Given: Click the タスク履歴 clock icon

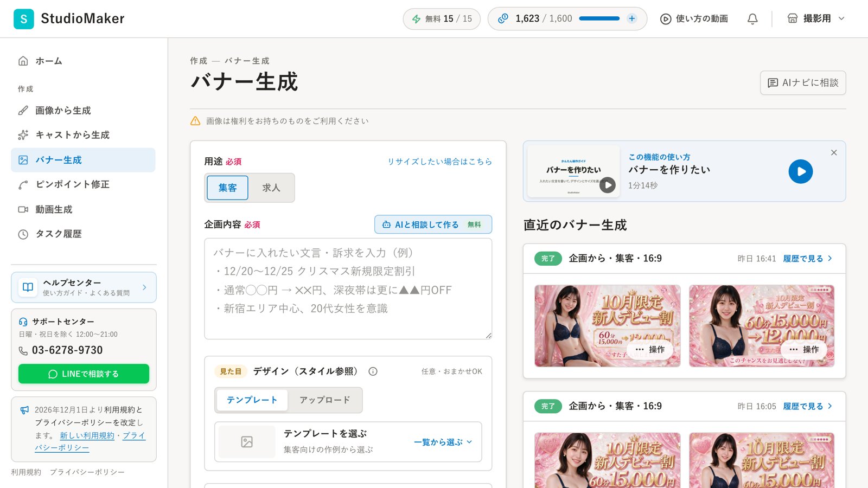Looking at the screenshot, I should tap(23, 234).
